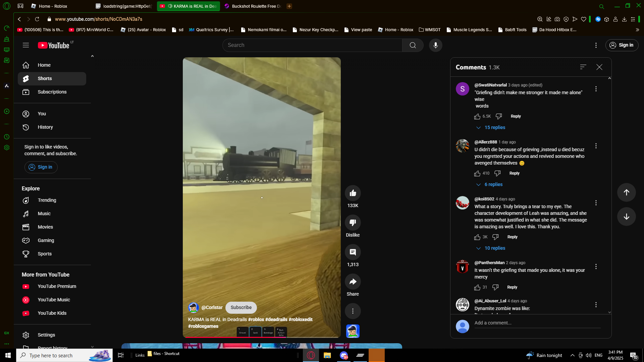The width and height of the screenshot is (644, 362).
Task: Open @SwatiNatvarlal's avatar profile
Action: (x=462, y=89)
